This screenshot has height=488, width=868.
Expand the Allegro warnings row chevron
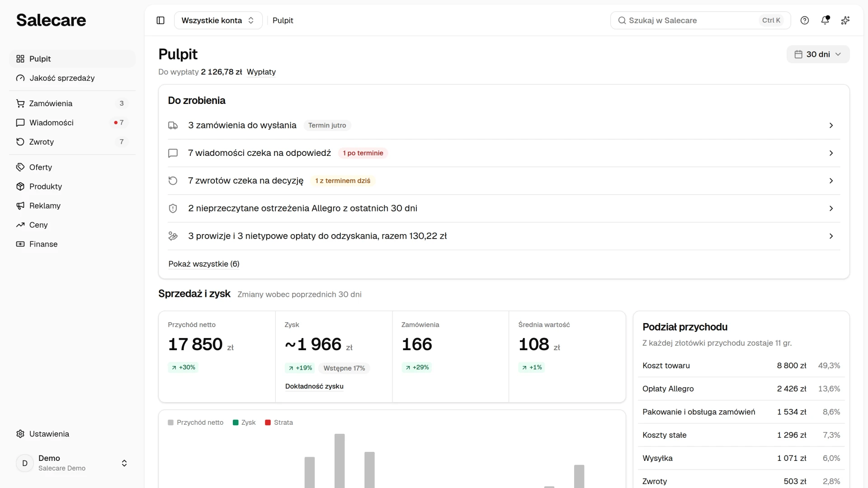831,208
